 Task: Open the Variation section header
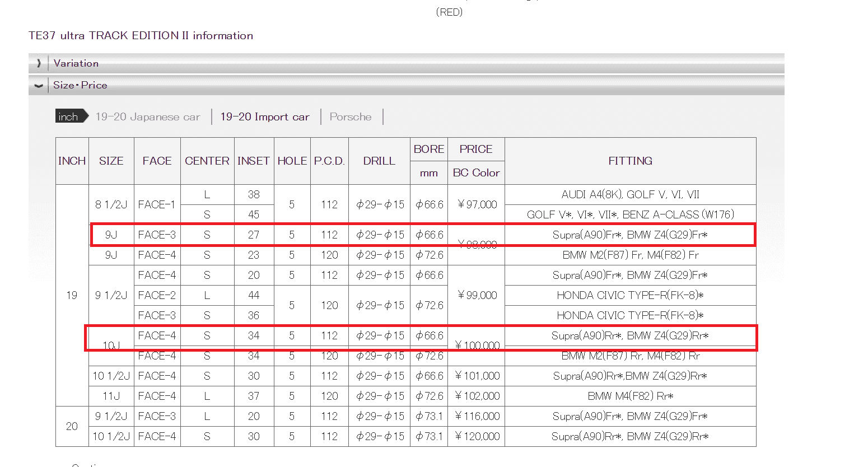407,63
